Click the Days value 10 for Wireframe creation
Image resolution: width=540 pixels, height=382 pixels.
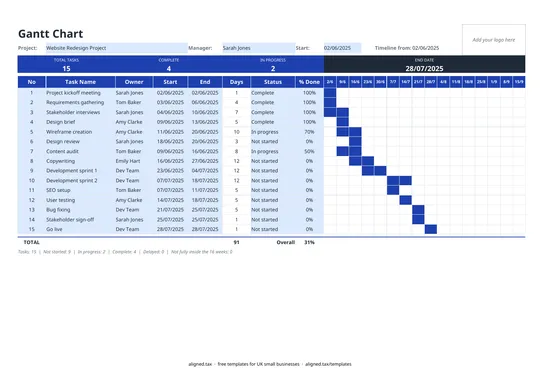click(x=236, y=132)
